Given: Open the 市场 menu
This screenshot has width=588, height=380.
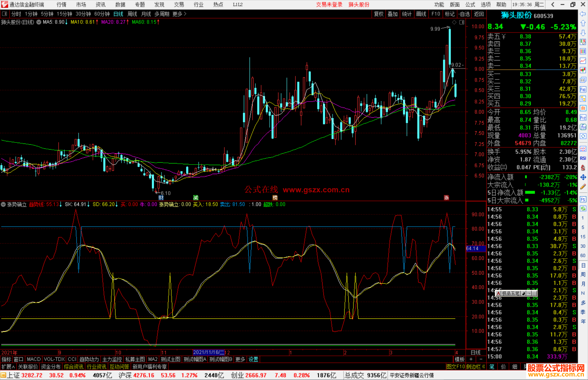Looking at the screenshot, I should pyautogui.click(x=81, y=5).
